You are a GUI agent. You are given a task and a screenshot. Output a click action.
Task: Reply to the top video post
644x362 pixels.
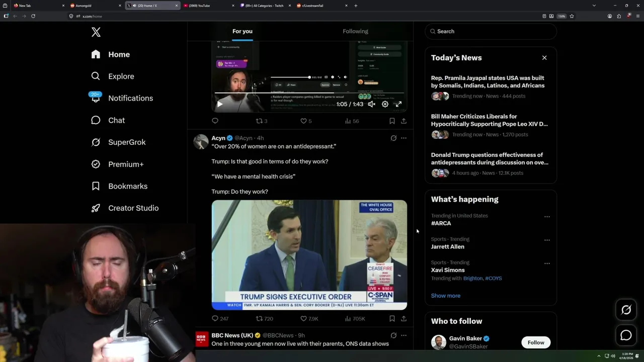pyautogui.click(x=215, y=121)
